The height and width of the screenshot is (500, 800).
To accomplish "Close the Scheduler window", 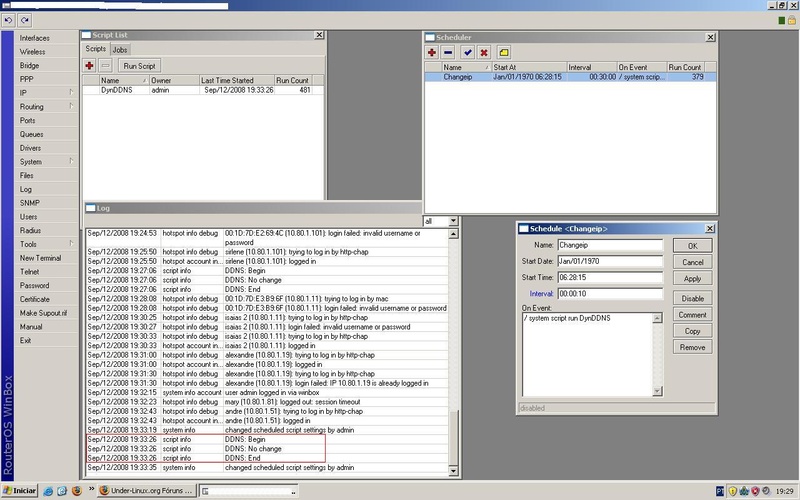I will [x=710, y=37].
